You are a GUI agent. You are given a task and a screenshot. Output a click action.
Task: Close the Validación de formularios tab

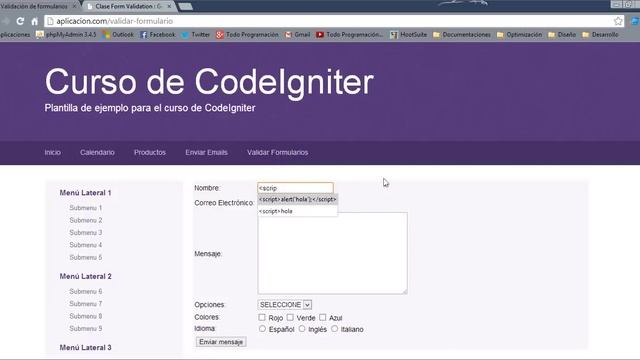[75, 6]
